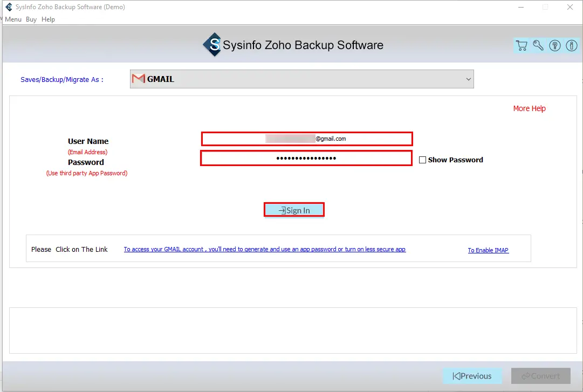Viewport: 583px width, 392px height.
Task: Click the '(Email Address)' hint text
Action: pyautogui.click(x=87, y=152)
